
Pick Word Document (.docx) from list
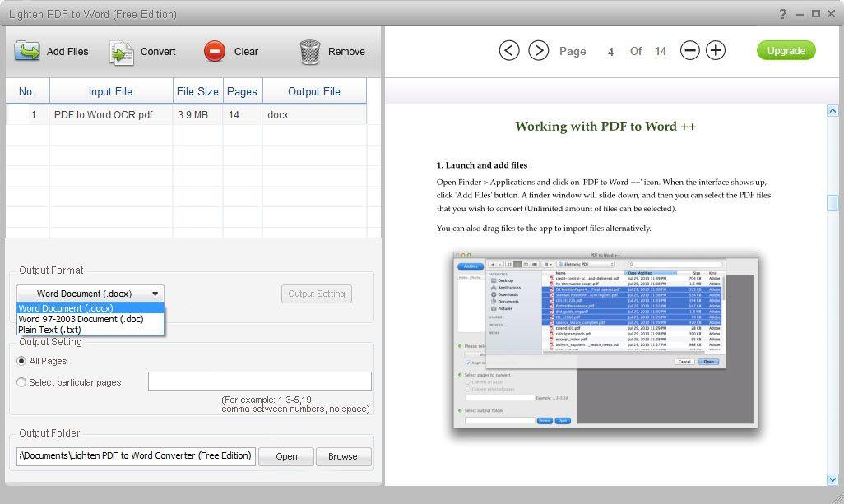click(66, 308)
